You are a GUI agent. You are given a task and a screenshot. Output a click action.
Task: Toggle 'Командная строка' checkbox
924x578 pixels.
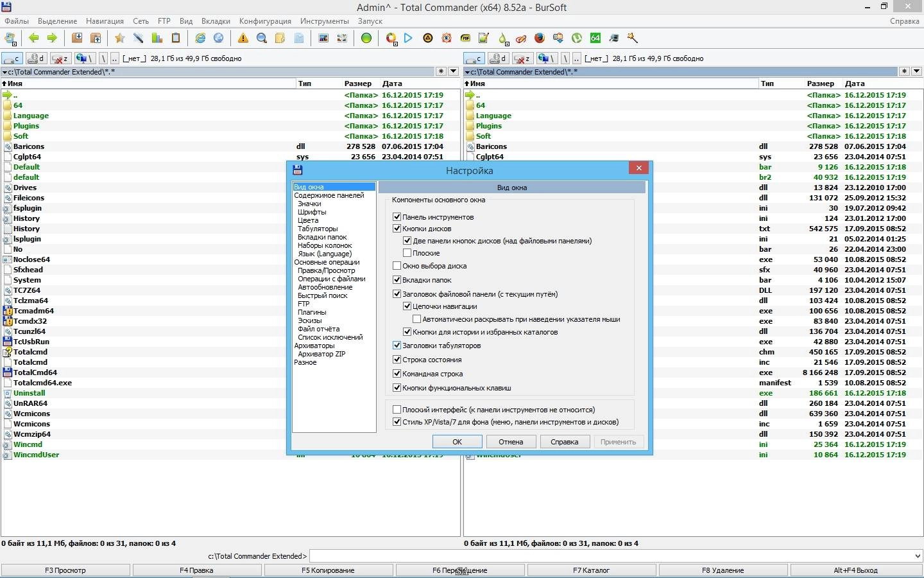(397, 374)
